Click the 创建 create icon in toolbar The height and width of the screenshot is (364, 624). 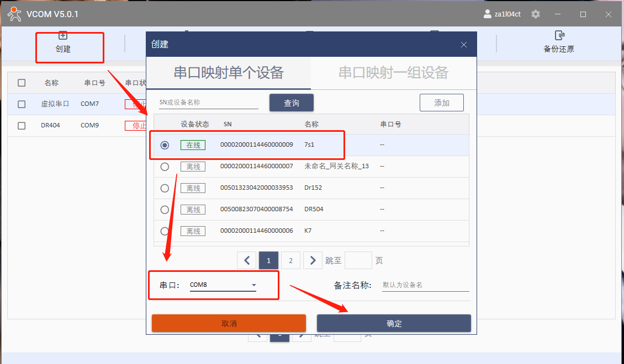(63, 36)
